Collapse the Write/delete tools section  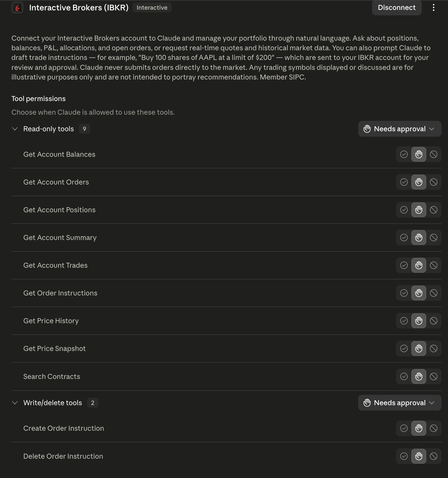(x=15, y=403)
